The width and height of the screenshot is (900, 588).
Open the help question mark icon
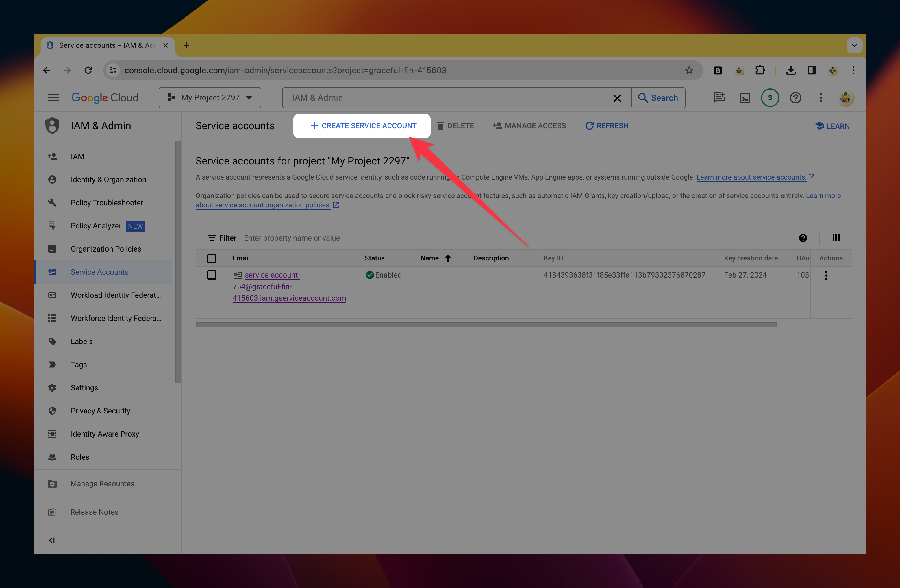[x=795, y=98]
